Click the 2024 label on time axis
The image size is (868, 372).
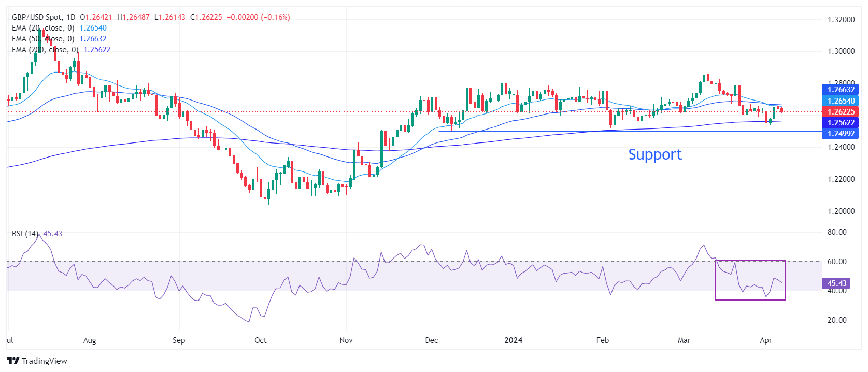click(x=513, y=340)
